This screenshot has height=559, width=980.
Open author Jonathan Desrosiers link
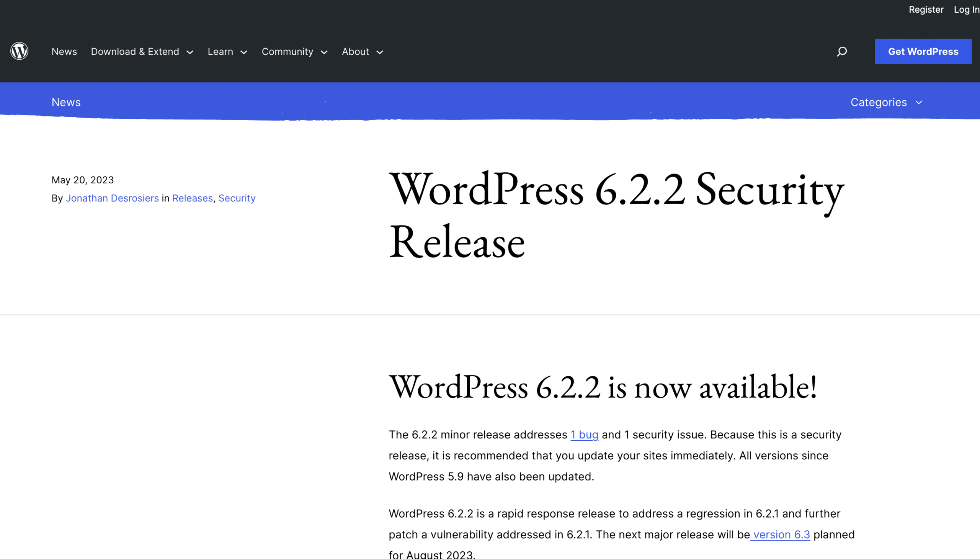[x=112, y=198]
